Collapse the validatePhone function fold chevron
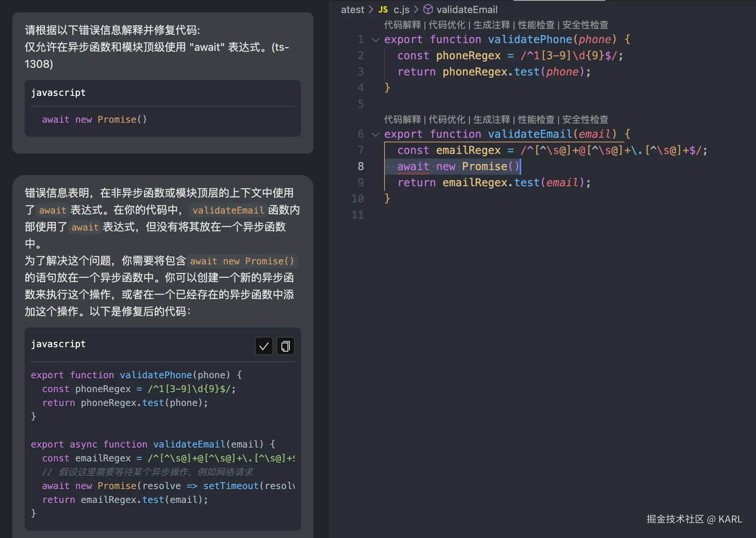The width and height of the screenshot is (756, 538). pos(376,40)
